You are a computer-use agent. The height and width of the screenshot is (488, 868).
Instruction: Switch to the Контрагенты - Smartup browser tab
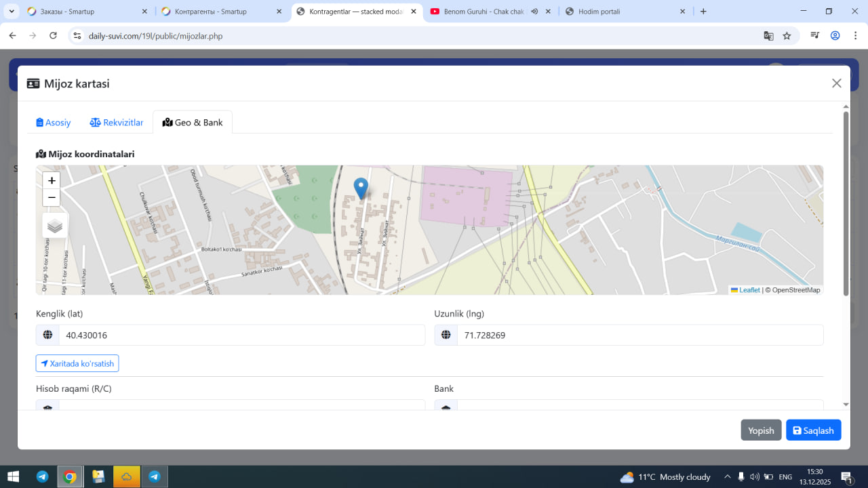[x=222, y=12]
